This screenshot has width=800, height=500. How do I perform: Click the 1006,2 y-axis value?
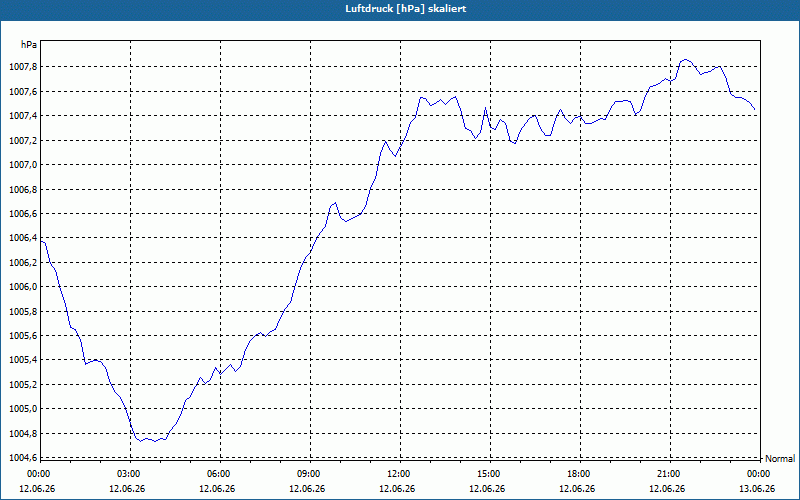[23, 263]
